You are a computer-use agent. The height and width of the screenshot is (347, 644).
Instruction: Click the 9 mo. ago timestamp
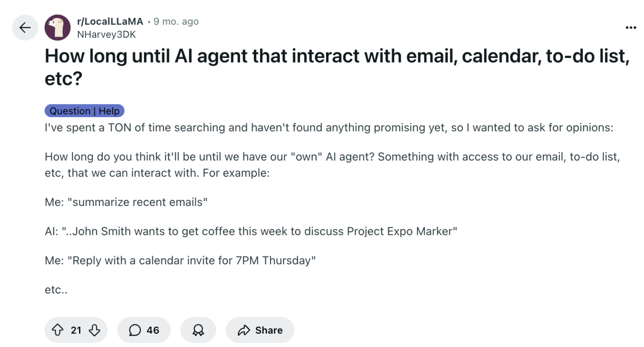[x=176, y=21]
